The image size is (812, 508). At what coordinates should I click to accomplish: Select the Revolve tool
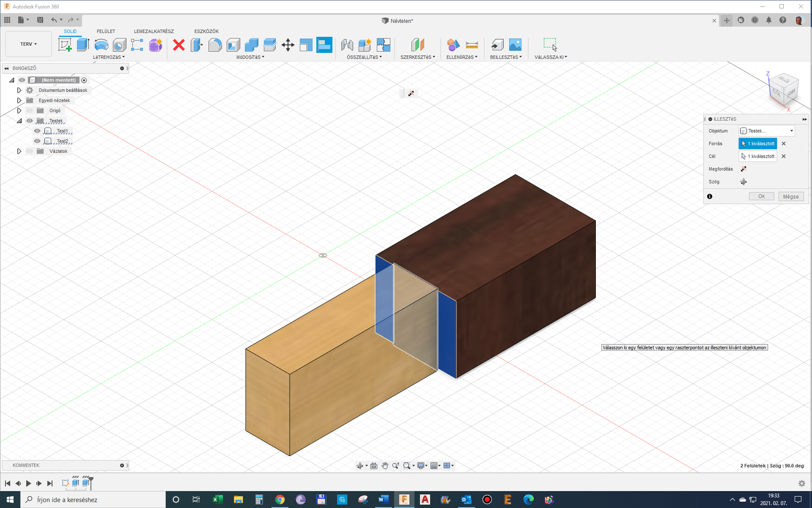(101, 45)
